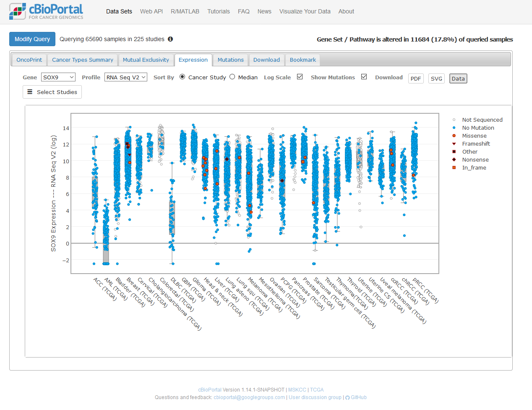532x410 pixels.
Task: Click the In_frame legend square
Action: (454, 167)
